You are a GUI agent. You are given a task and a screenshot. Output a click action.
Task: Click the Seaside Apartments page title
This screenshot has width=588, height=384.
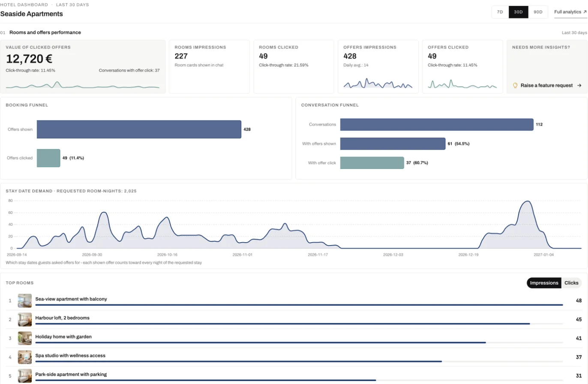(31, 14)
